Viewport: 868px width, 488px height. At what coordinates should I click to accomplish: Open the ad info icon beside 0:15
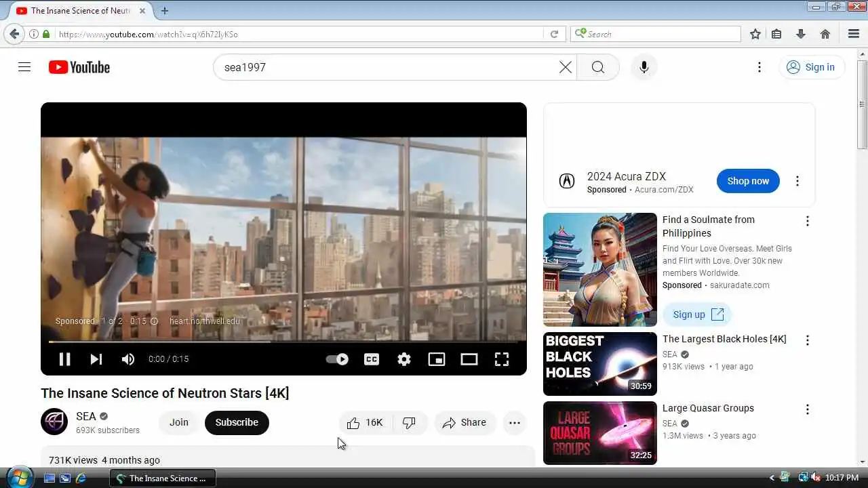(x=154, y=321)
